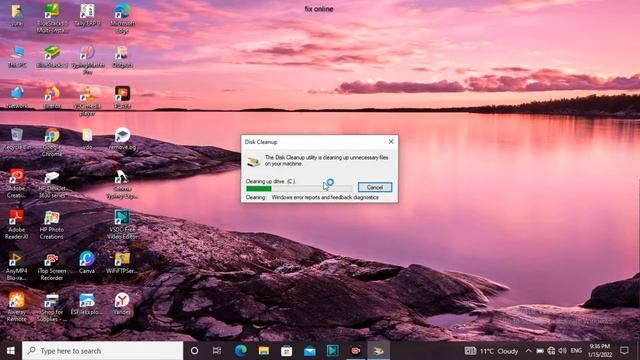Open WiFiFTPServer desktop shortcut
The image size is (640, 360).
coord(122,262)
